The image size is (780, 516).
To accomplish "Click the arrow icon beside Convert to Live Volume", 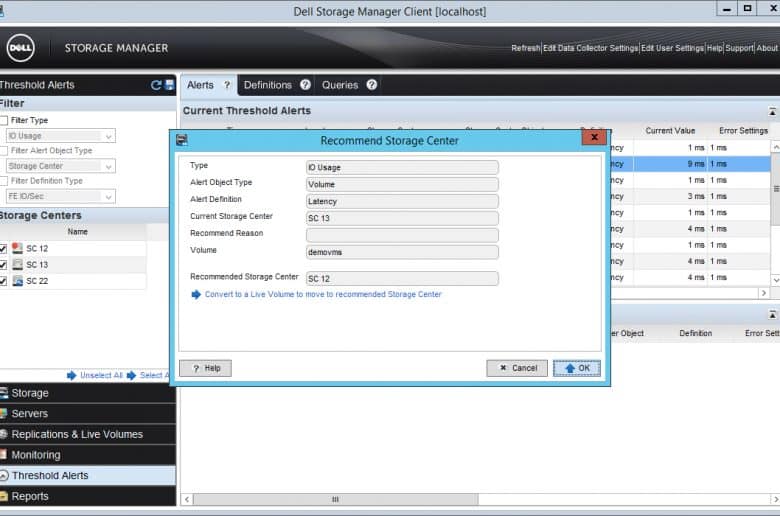I will [x=196, y=295].
